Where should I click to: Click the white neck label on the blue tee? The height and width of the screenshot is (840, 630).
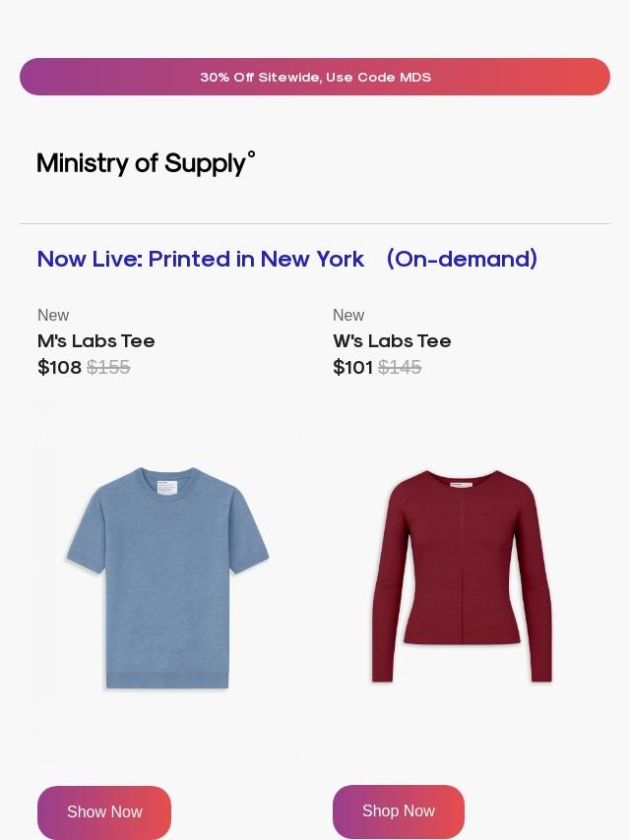click(x=166, y=487)
